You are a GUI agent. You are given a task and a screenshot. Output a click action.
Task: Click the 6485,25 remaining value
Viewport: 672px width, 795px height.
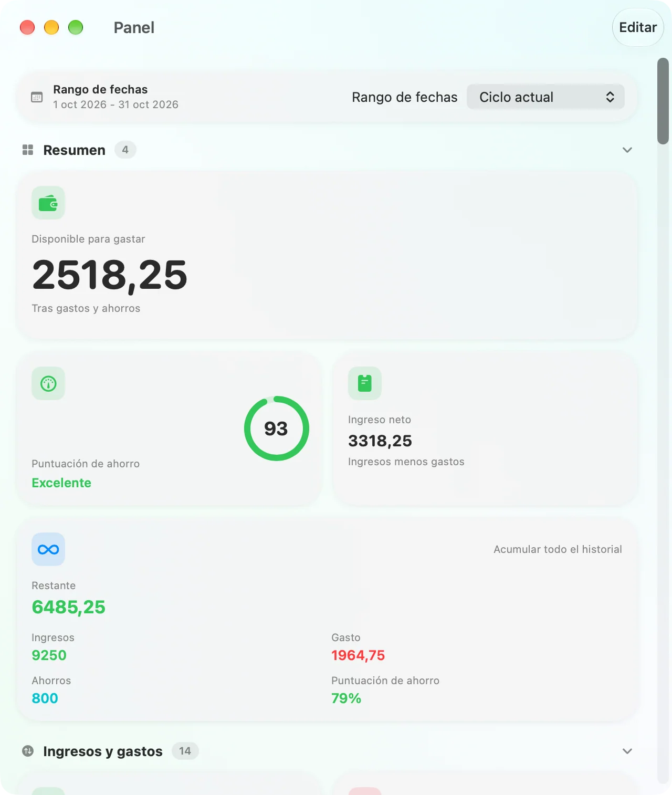(68, 607)
